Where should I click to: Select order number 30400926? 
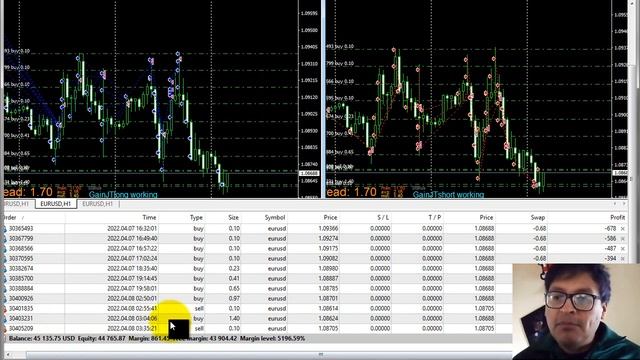click(x=21, y=298)
